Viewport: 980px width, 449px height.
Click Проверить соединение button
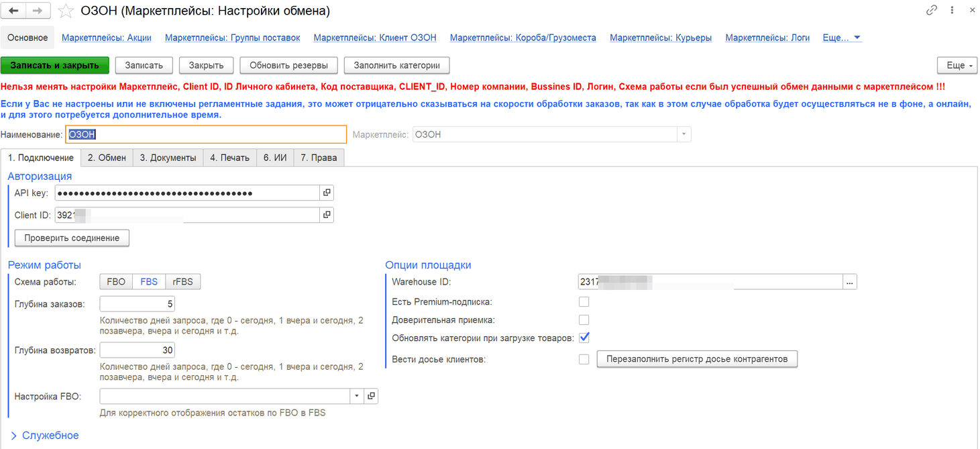(x=72, y=238)
